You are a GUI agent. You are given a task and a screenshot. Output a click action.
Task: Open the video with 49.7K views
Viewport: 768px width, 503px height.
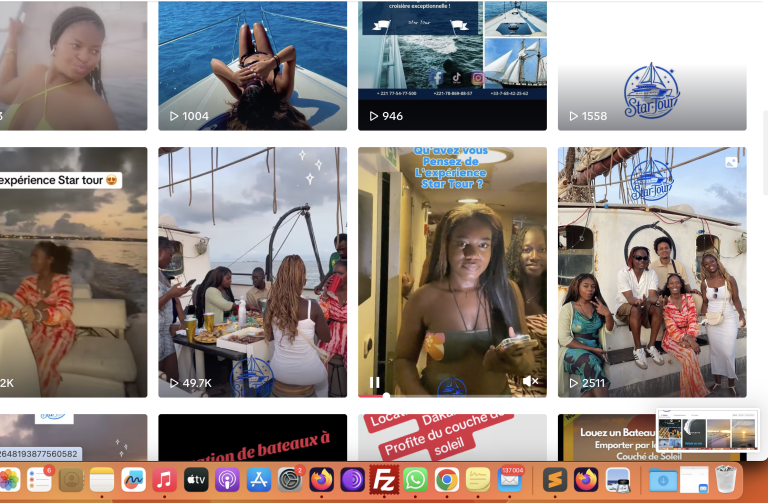(x=252, y=270)
